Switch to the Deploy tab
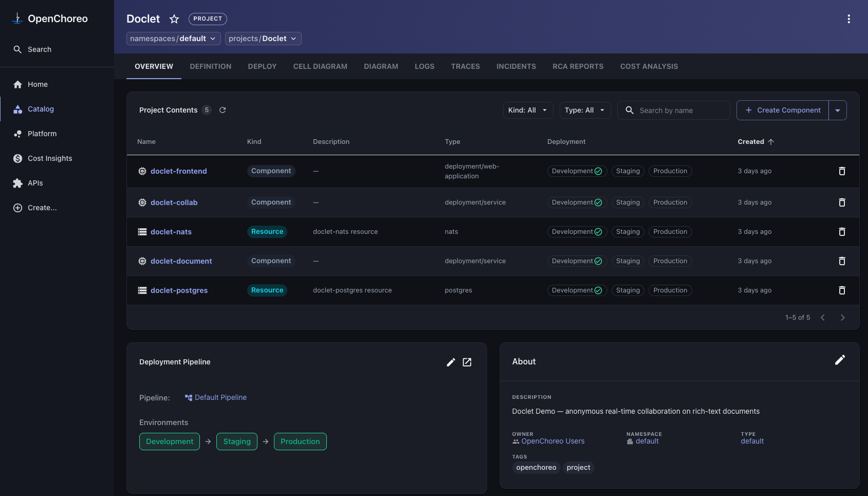 click(x=262, y=66)
